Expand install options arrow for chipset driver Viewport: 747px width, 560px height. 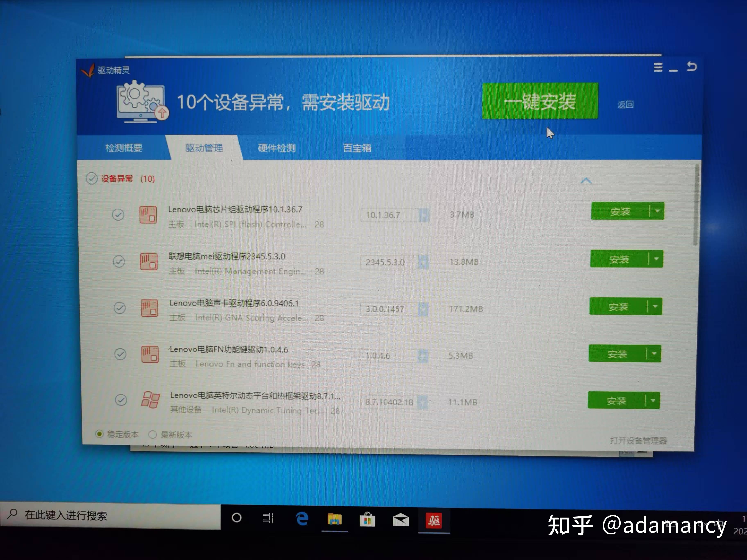[x=657, y=211]
